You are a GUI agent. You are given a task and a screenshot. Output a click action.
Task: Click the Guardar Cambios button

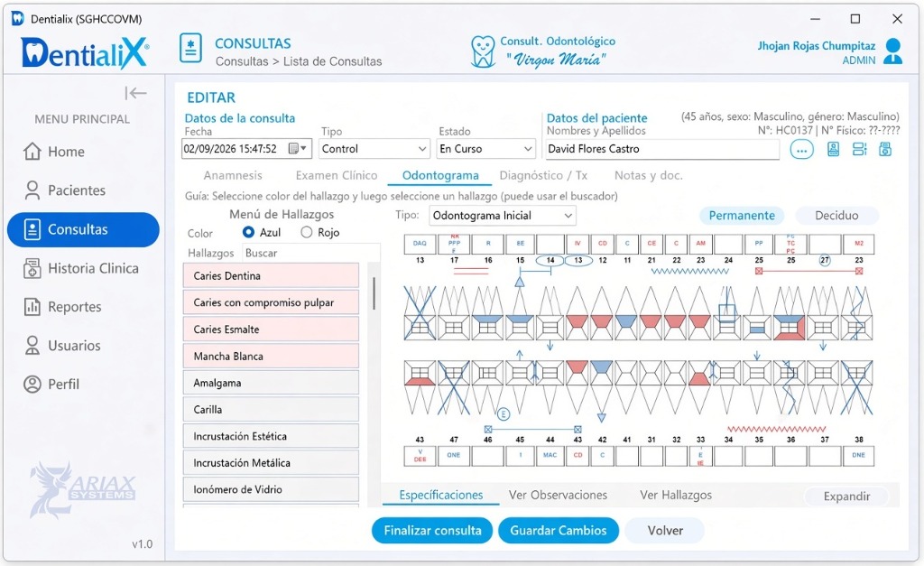coord(558,531)
